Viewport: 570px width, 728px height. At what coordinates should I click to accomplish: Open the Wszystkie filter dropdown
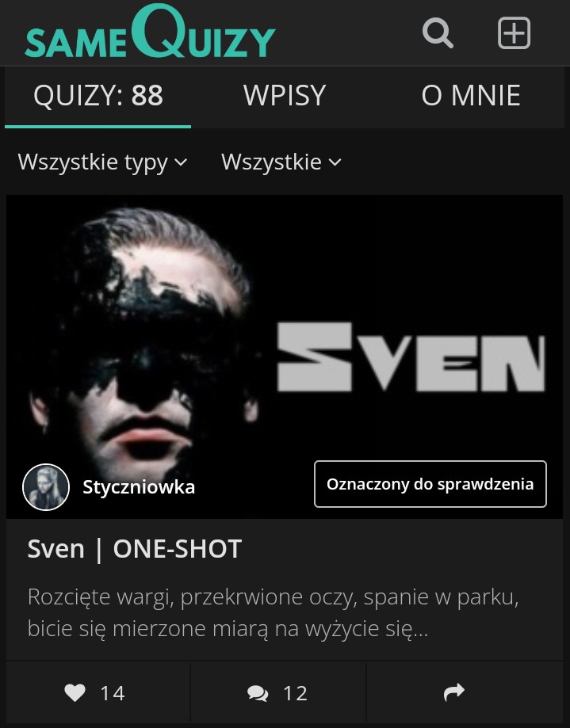pos(281,162)
